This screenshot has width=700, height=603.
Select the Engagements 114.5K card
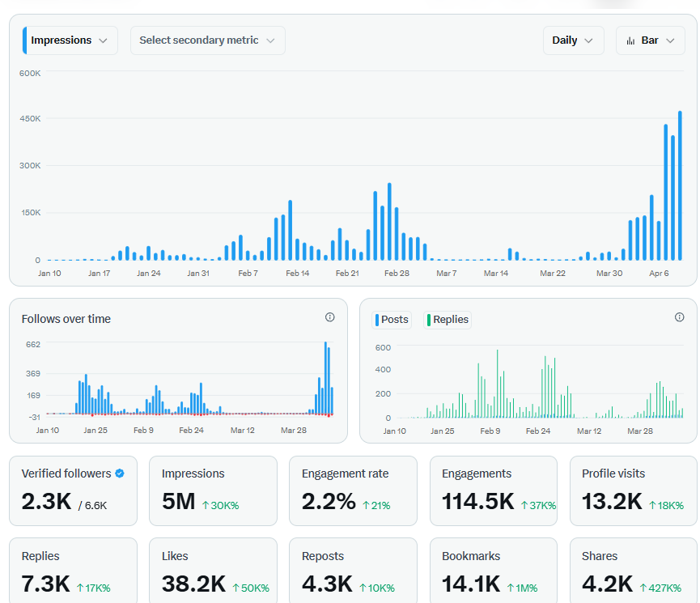(x=494, y=490)
